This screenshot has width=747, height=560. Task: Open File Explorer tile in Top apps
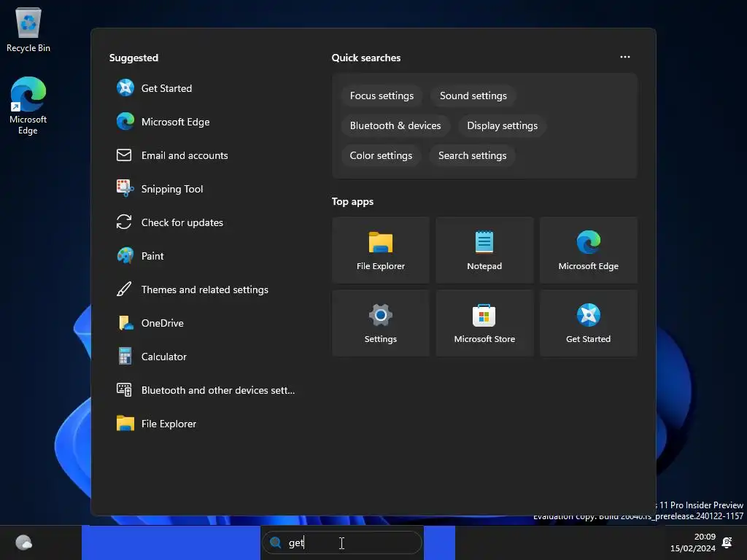pyautogui.click(x=381, y=250)
